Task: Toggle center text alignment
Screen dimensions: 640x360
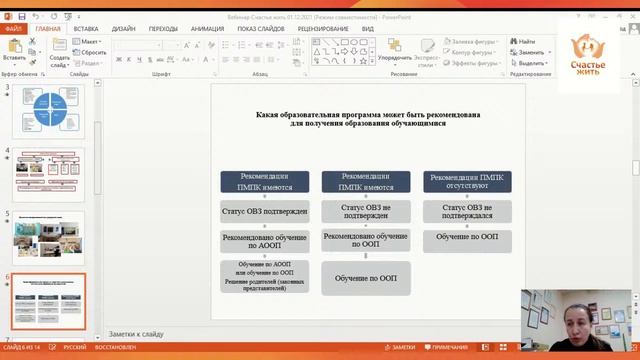Action: (236, 60)
